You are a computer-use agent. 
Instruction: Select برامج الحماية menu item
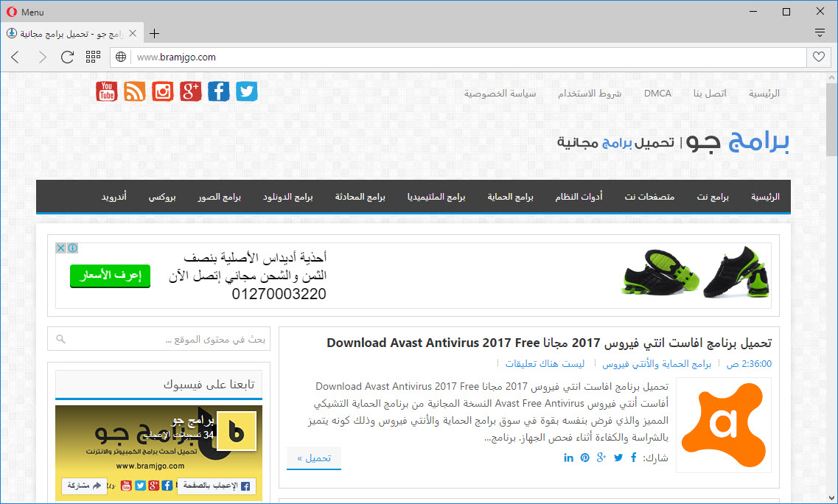pyautogui.click(x=510, y=197)
